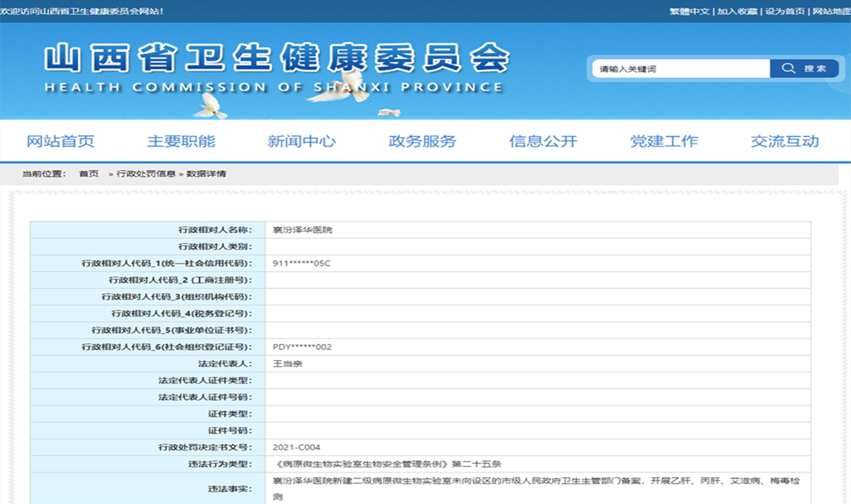This screenshot has width=851, height=504.
Task: Select the 信息公开 navigation item
Action: click(543, 142)
